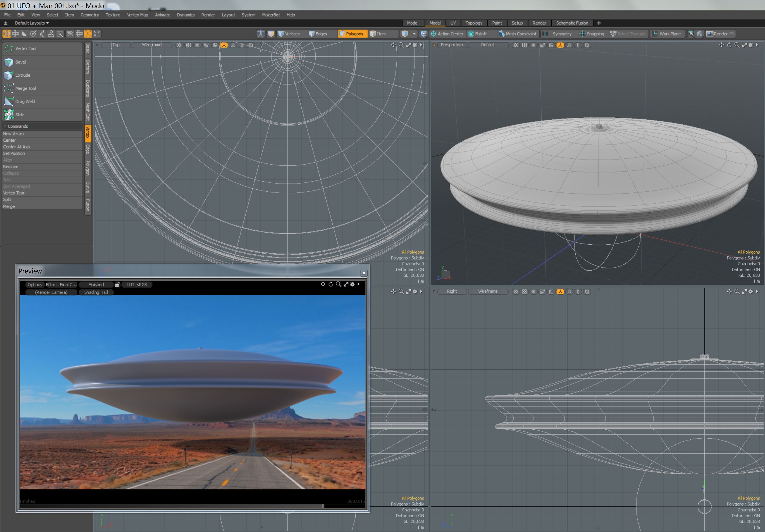
Task: Open Action Center options
Action: (x=447, y=34)
